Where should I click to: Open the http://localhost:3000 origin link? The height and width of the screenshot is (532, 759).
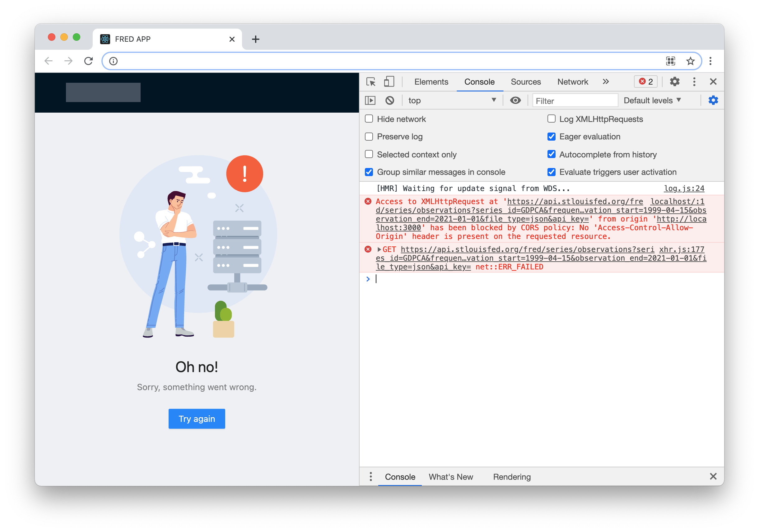(x=541, y=223)
